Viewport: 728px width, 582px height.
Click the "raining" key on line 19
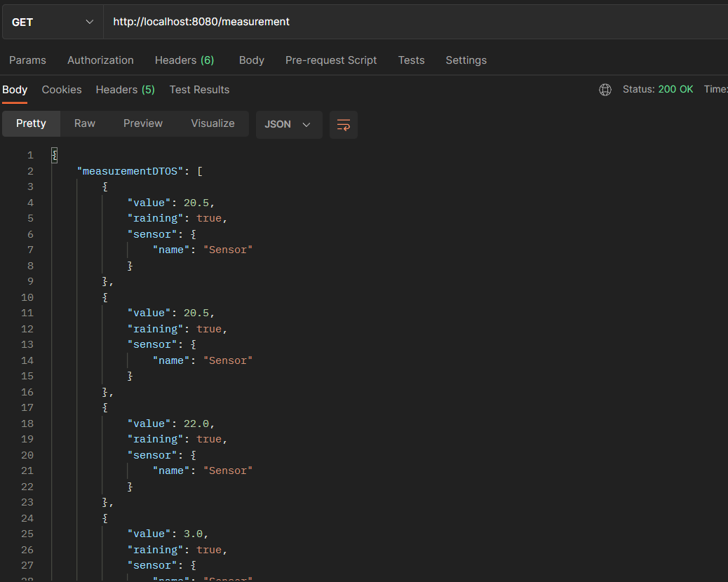(x=156, y=439)
